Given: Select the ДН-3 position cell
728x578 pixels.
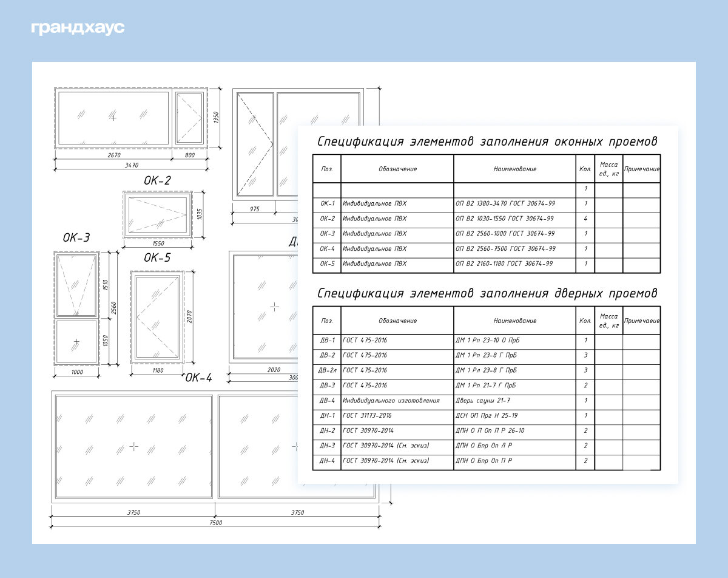Looking at the screenshot, I should click(x=327, y=446).
